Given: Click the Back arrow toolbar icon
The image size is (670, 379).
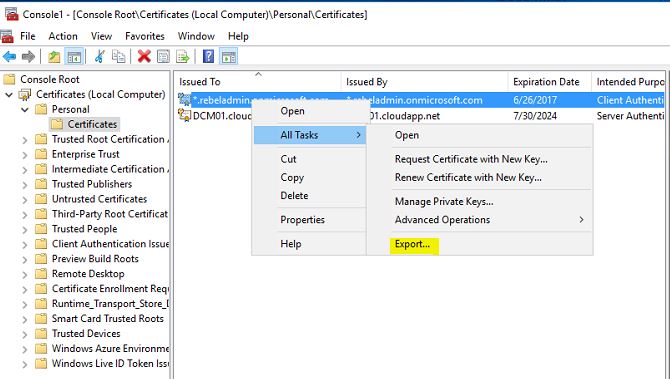Looking at the screenshot, I should [9, 56].
